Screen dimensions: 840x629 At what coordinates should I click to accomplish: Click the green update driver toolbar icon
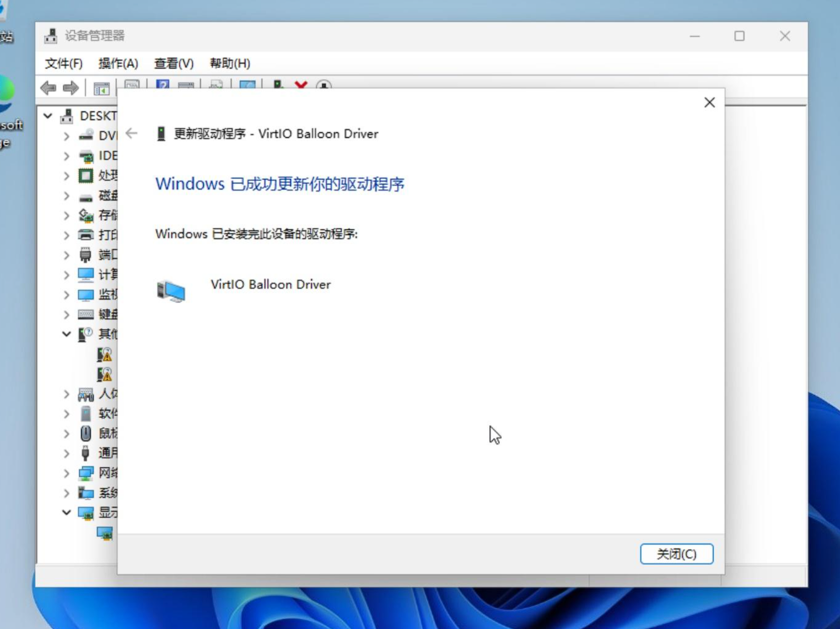278,85
